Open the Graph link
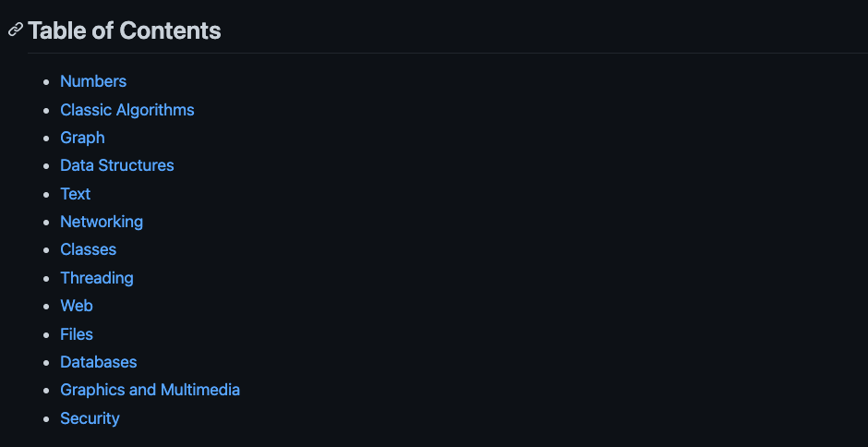This screenshot has height=447, width=868. coord(82,138)
